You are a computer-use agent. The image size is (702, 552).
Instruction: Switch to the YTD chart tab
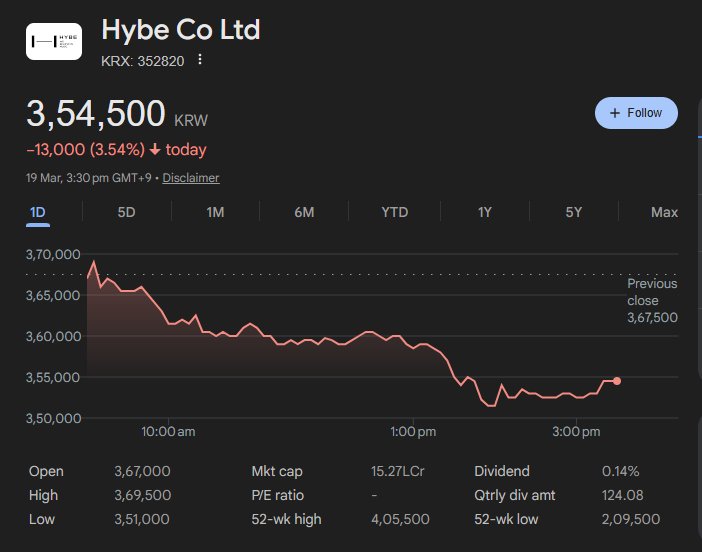point(394,212)
